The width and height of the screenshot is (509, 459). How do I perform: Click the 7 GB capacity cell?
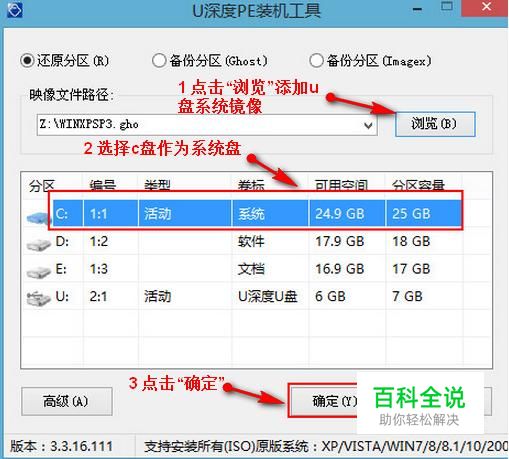pos(407,296)
